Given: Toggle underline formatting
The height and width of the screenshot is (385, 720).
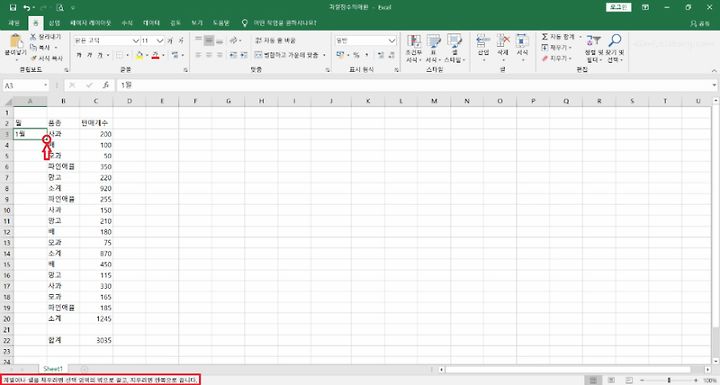Looking at the screenshot, I should click(x=99, y=55).
